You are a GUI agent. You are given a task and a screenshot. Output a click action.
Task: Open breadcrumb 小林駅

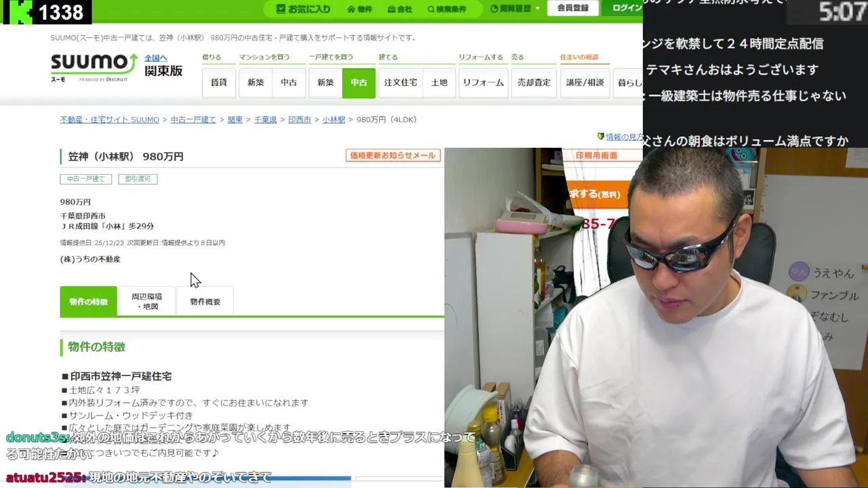click(334, 120)
